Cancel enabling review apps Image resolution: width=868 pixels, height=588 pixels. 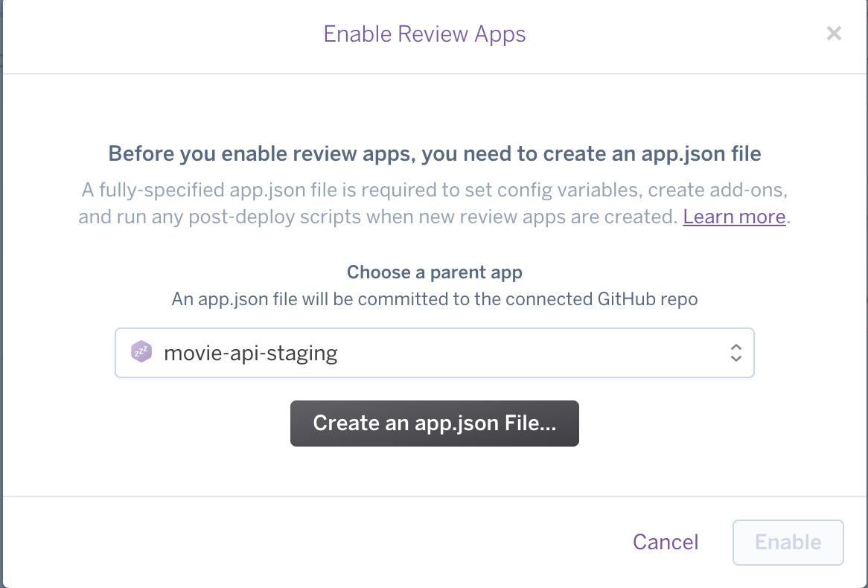(x=666, y=542)
